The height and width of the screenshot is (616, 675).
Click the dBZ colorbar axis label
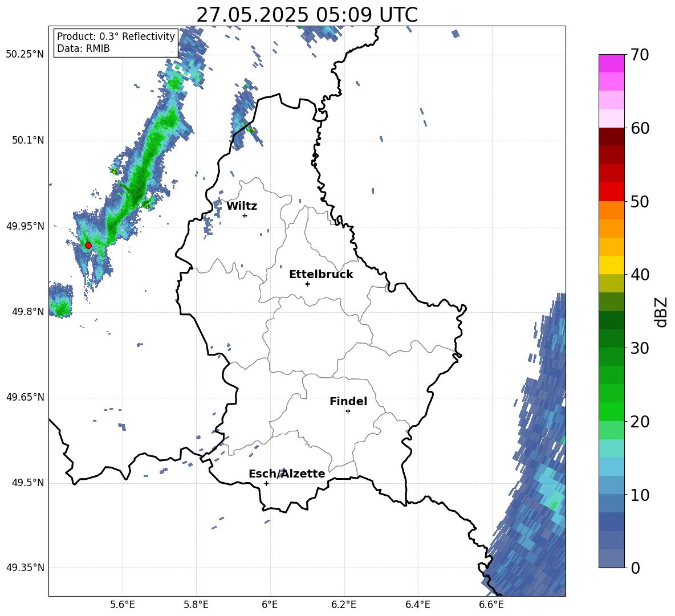click(662, 312)
